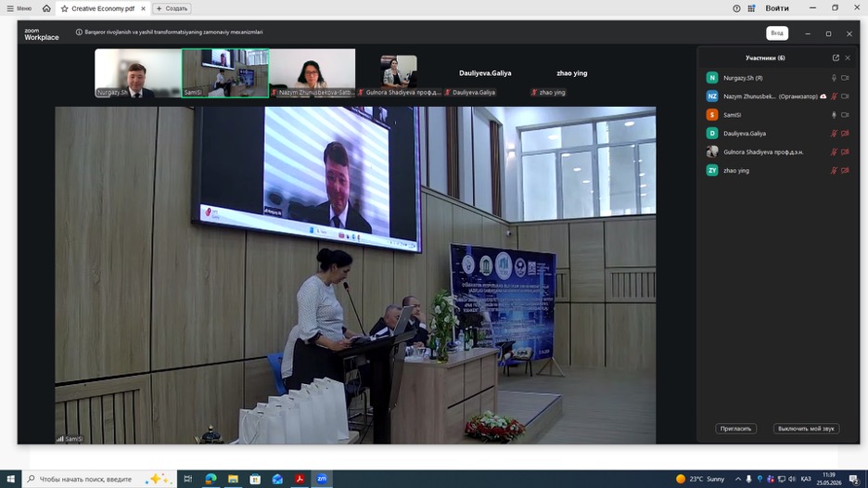Click Войти sign-in link
The image size is (868, 488).
[x=777, y=8]
